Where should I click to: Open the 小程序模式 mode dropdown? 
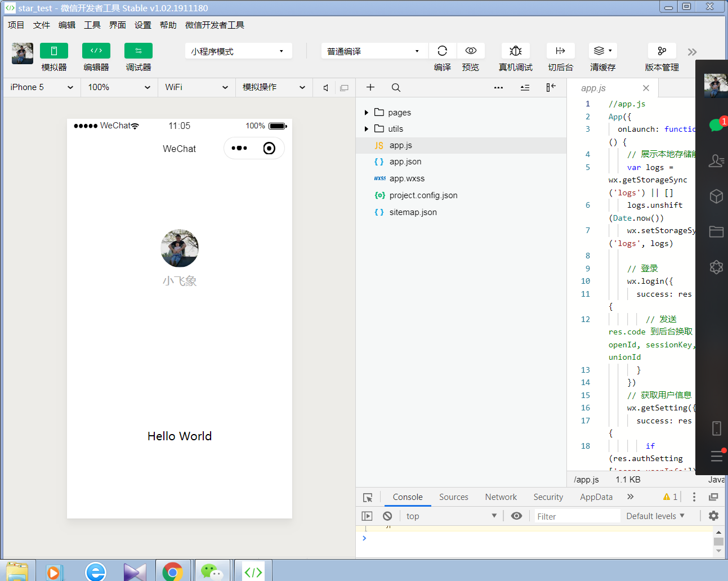(239, 51)
